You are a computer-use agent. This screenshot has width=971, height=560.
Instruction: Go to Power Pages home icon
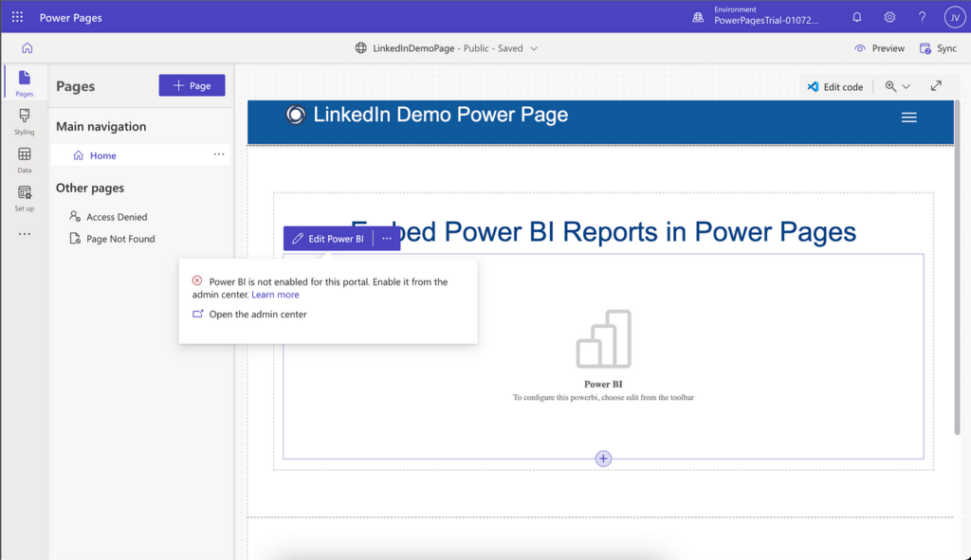27,48
